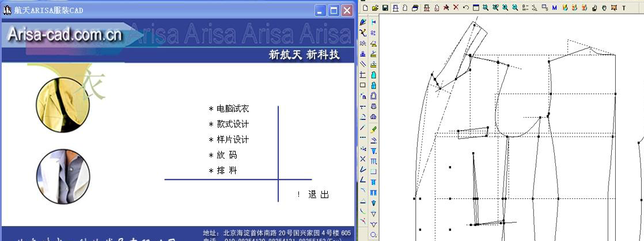Select the downward triangle dart tool
The image size is (644, 241).
tap(373, 213)
